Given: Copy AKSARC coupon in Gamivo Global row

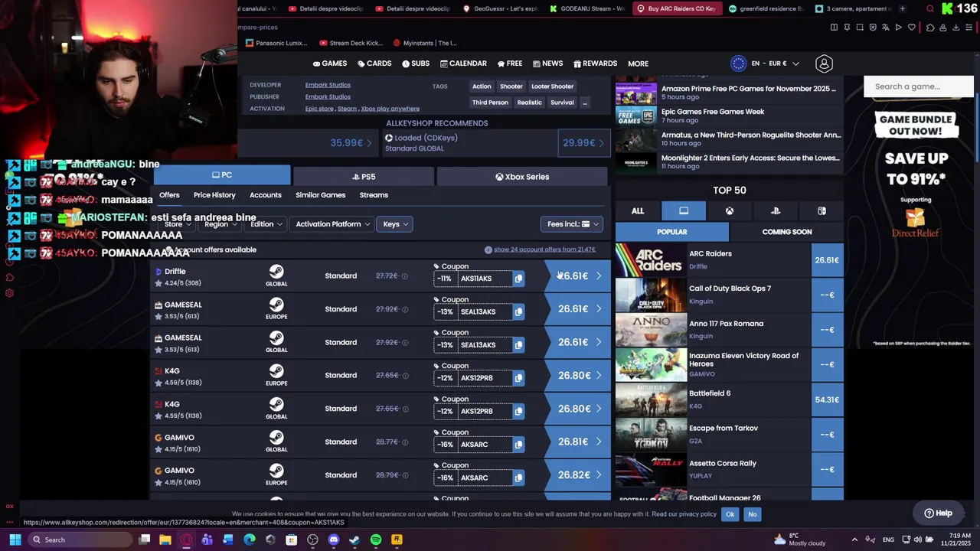Looking at the screenshot, I should (518, 444).
